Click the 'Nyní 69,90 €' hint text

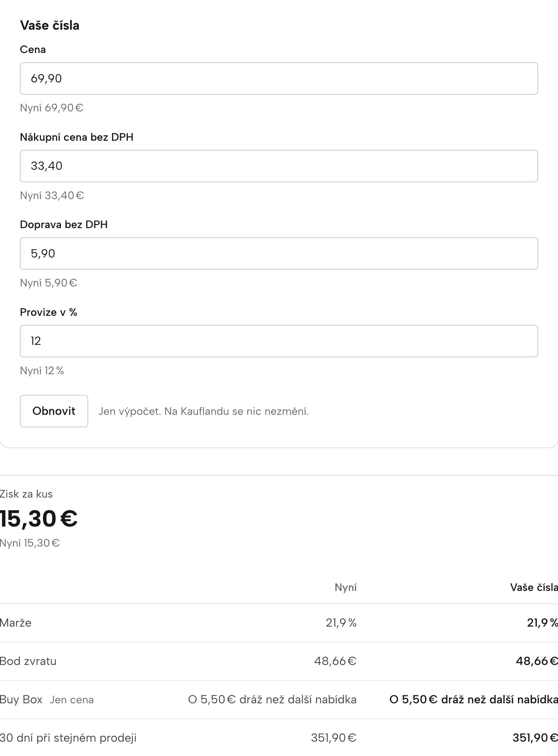click(x=52, y=108)
